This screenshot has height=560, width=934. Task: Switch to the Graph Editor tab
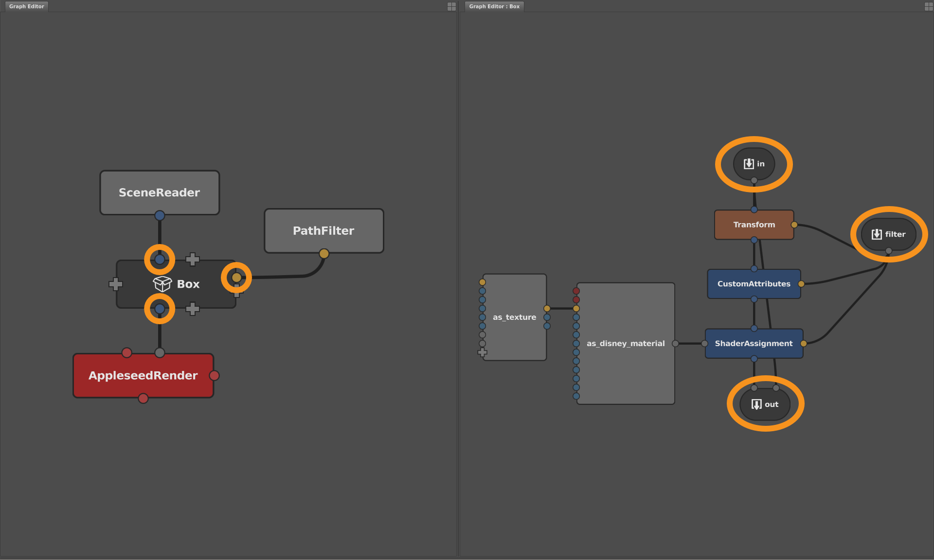pos(26,6)
